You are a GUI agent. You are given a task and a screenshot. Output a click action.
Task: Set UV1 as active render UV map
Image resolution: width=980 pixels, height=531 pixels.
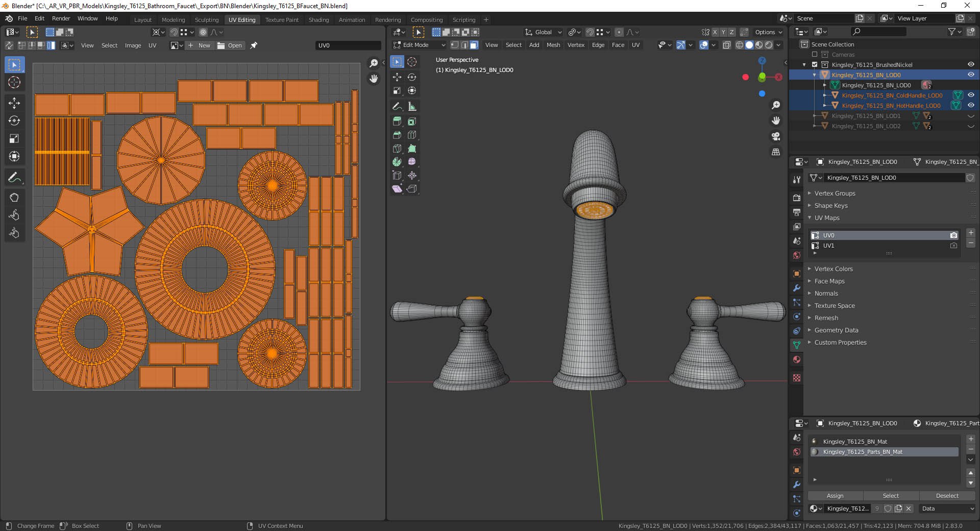point(953,246)
